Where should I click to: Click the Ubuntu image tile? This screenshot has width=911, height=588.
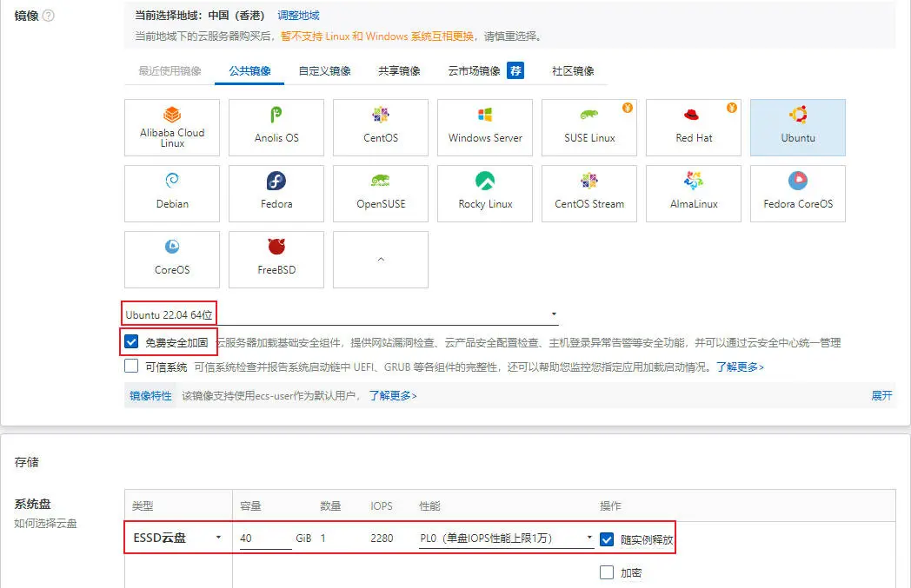pos(798,128)
